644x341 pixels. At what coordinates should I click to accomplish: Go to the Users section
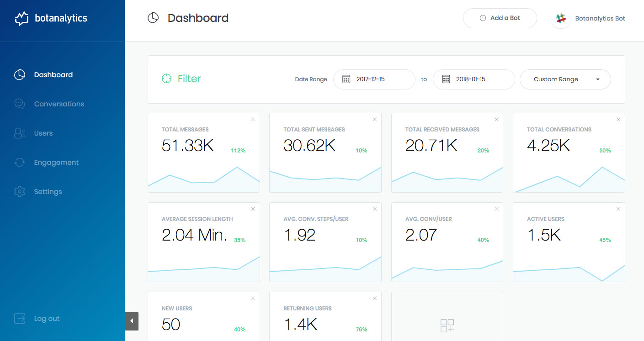[43, 133]
